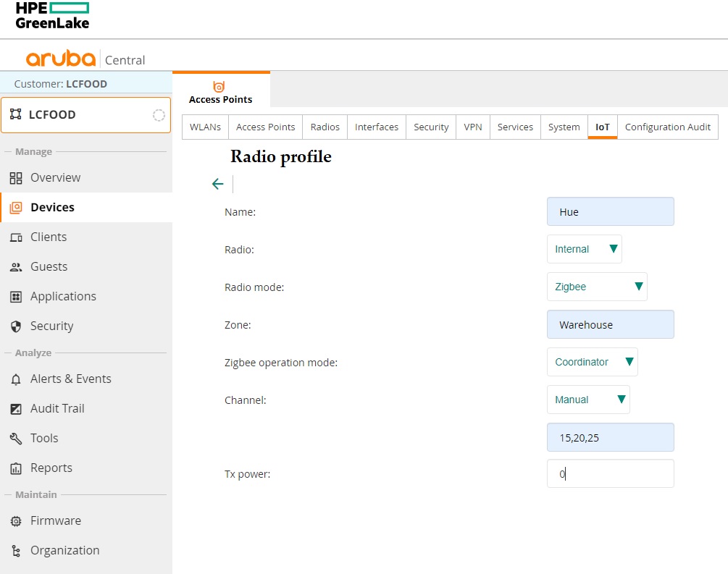Click the Tools wrench icon
Viewport: 728px width, 574px height.
(16, 439)
